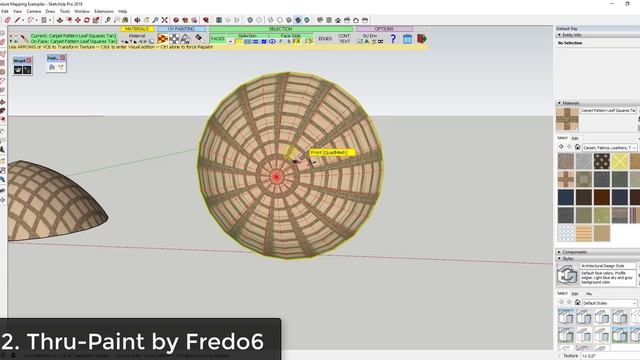Open the Help menu

coord(122,11)
